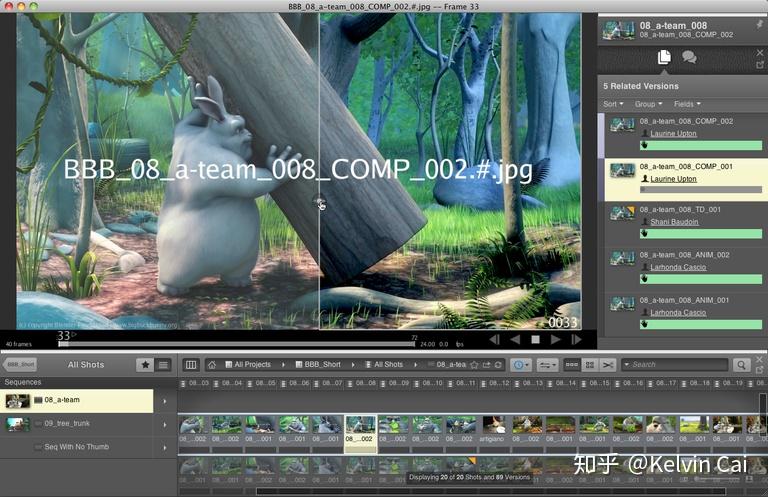Select the highlighted 08_..002 shot thumbnail
768x497 pixels.
click(360, 424)
